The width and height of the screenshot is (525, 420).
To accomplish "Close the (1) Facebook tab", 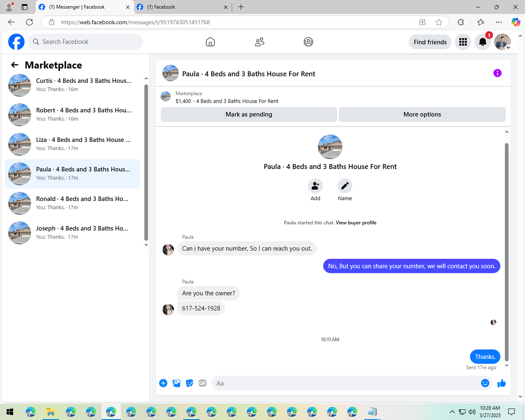I will point(226,7).
